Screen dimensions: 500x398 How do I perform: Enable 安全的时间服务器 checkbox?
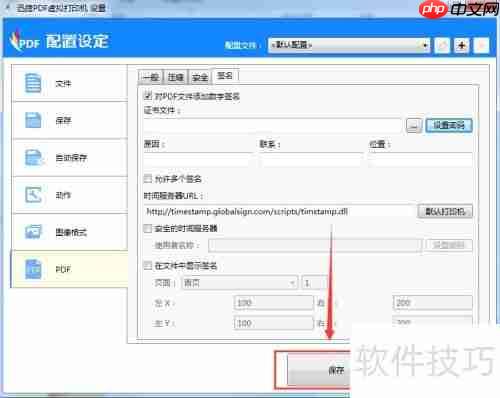click(147, 228)
